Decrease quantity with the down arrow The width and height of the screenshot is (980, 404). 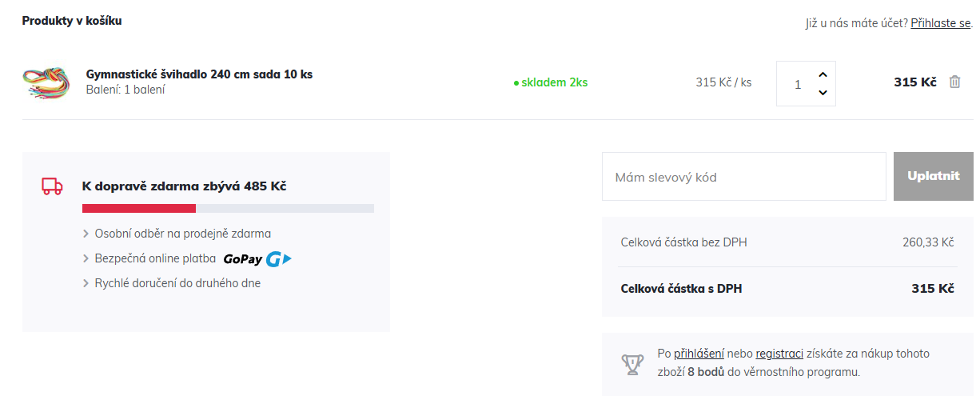click(823, 93)
